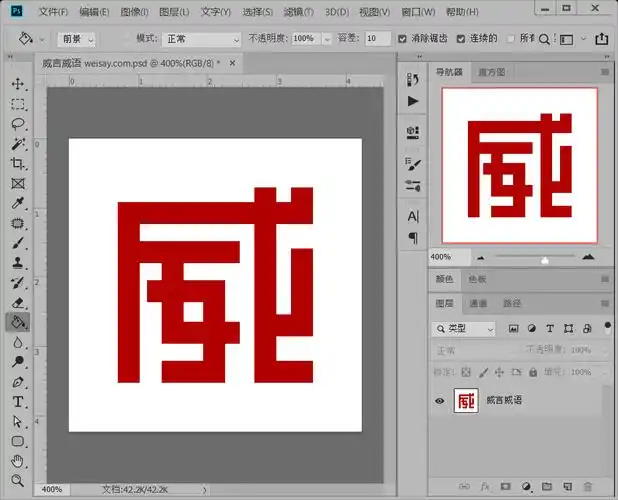Image resolution: width=618 pixels, height=500 pixels.
Task: Switch to the 通道 channels tab
Action: [x=478, y=303]
